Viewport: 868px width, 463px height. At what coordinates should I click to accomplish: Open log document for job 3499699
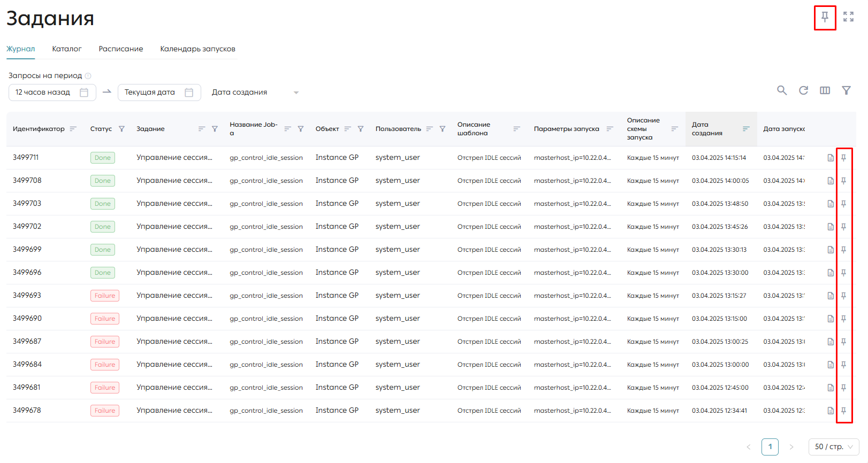(831, 250)
